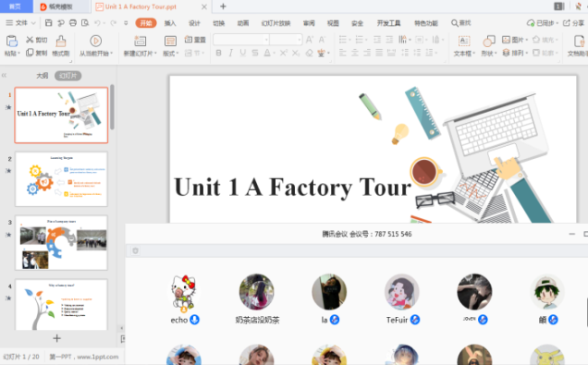Viewport: 588px width, 365px height.
Task: Collapse the slide panel with « button
Action: coord(4,76)
